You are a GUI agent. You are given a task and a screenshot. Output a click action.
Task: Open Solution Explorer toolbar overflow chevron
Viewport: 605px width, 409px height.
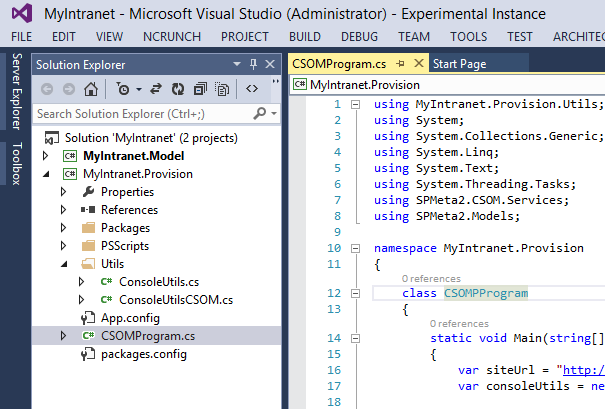(x=275, y=82)
